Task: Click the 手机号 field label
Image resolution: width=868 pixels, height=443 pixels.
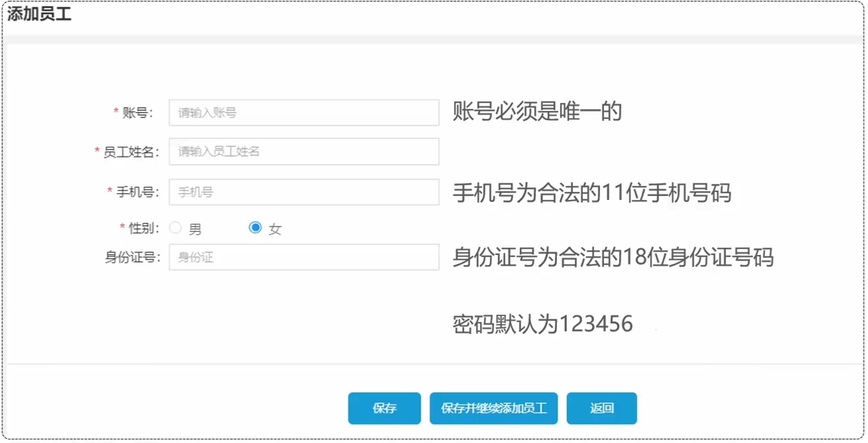Action: tap(137, 192)
